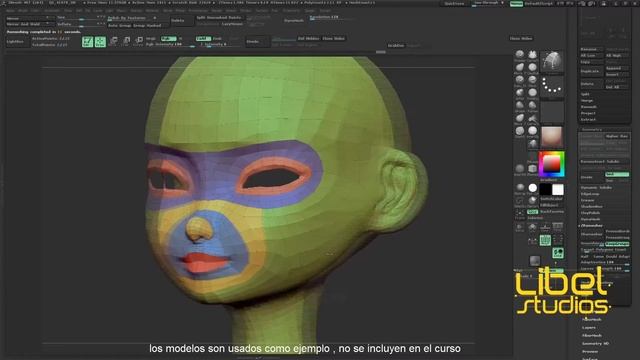Toggle the green Menus button
The image size is (640, 360).
(516, 3)
